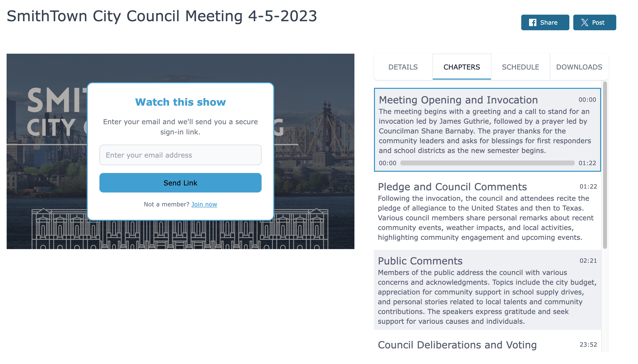Jump to the Public Comments chapter
The height and width of the screenshot is (364, 638).
coord(420,261)
